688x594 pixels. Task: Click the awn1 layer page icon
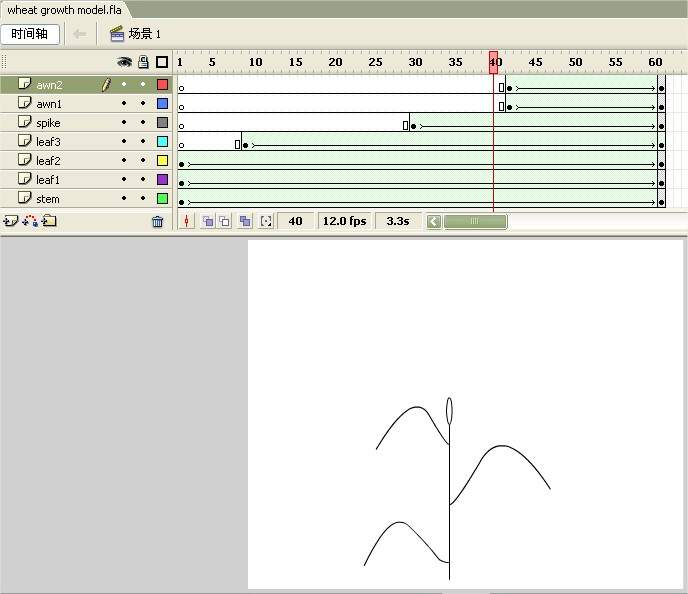coord(25,102)
